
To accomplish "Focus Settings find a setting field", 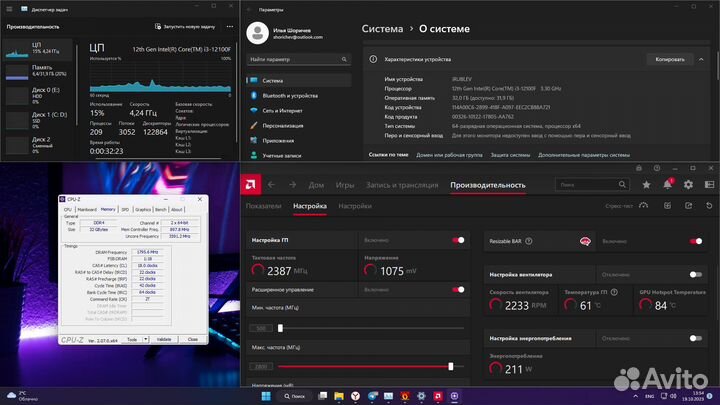I will 299,59.
